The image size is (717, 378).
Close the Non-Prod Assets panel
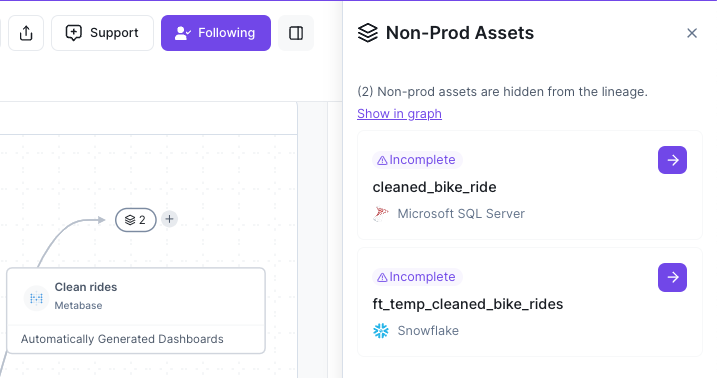(x=692, y=33)
